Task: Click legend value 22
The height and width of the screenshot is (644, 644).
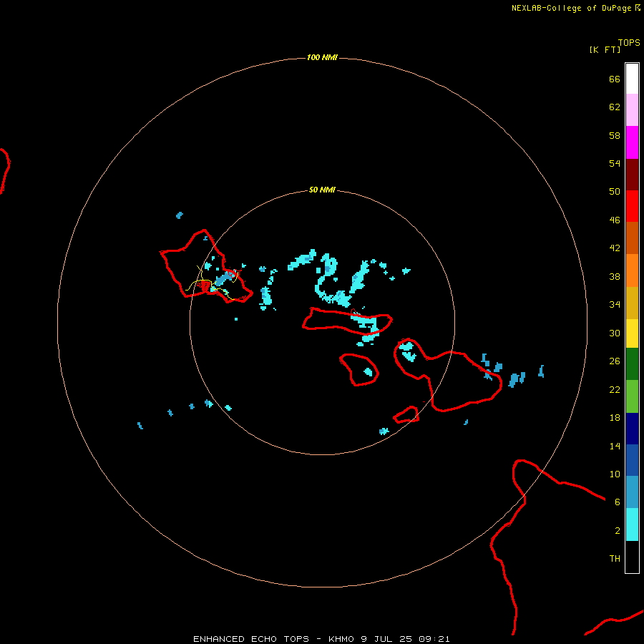Action: point(615,389)
